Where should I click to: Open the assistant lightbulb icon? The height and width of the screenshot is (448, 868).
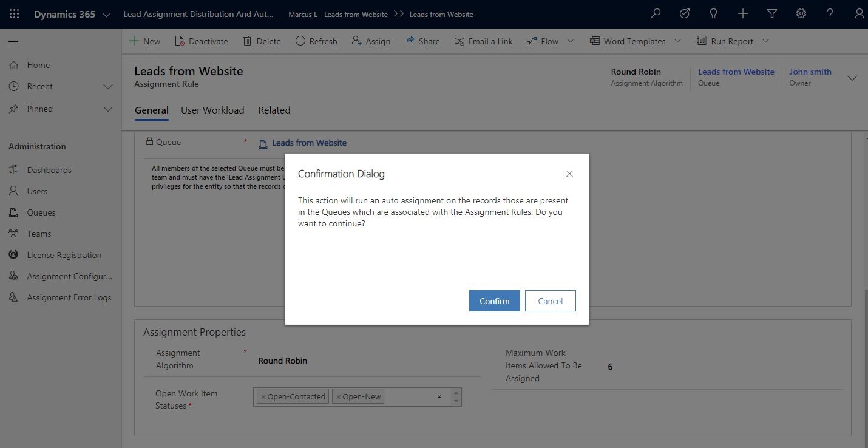(714, 14)
